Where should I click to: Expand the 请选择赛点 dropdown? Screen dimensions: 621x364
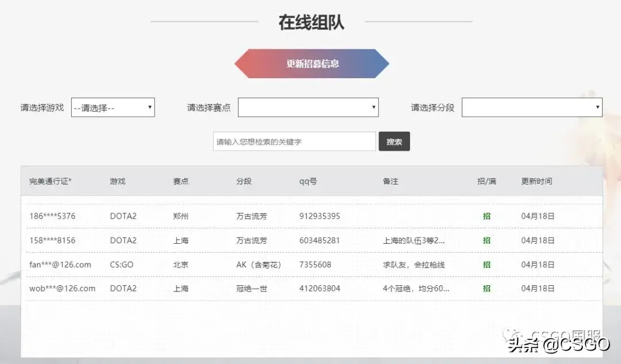click(308, 107)
